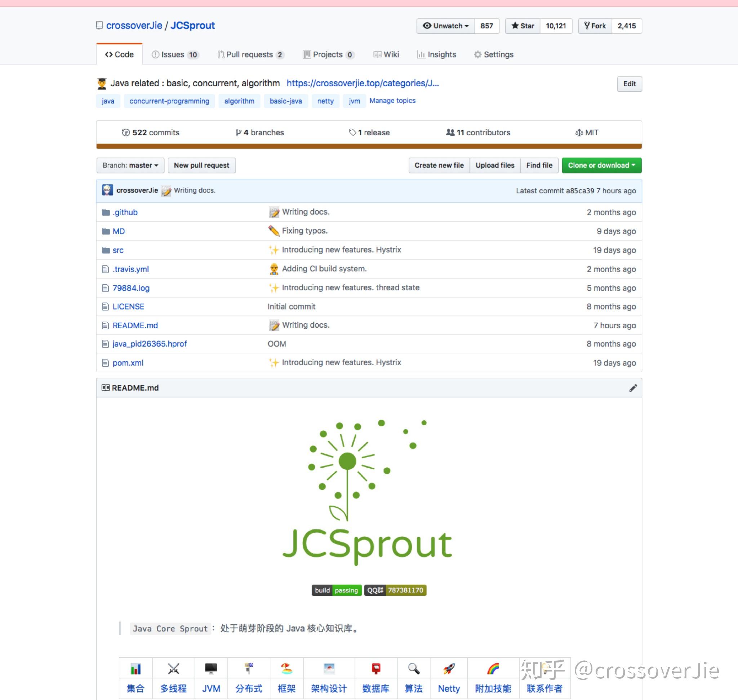
Task: Click the bar chart icon above 集合
Action: [x=136, y=669]
